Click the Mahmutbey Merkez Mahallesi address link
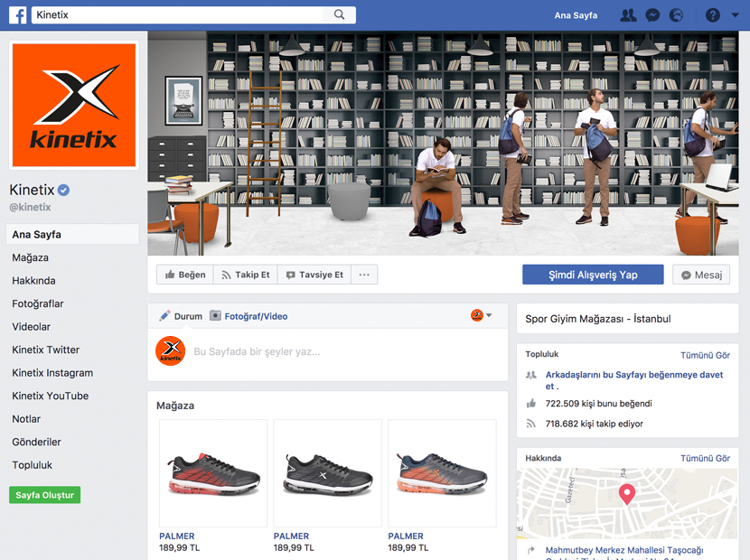The height and width of the screenshot is (560, 750). click(x=624, y=553)
